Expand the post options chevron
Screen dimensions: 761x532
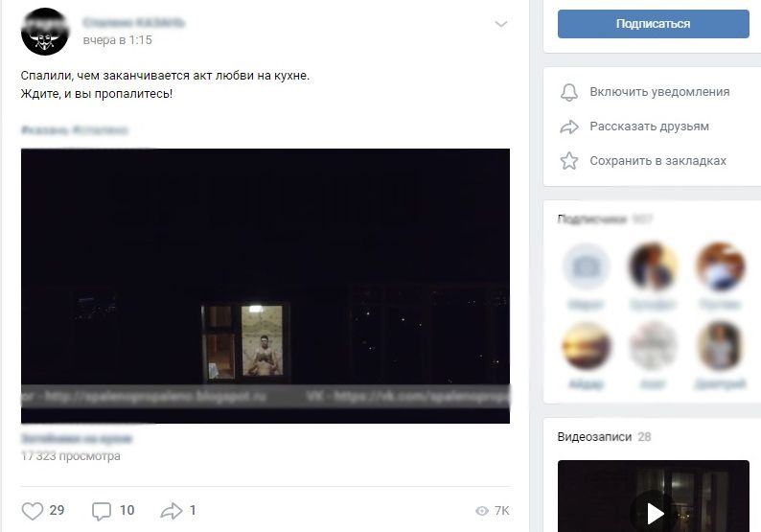501,24
